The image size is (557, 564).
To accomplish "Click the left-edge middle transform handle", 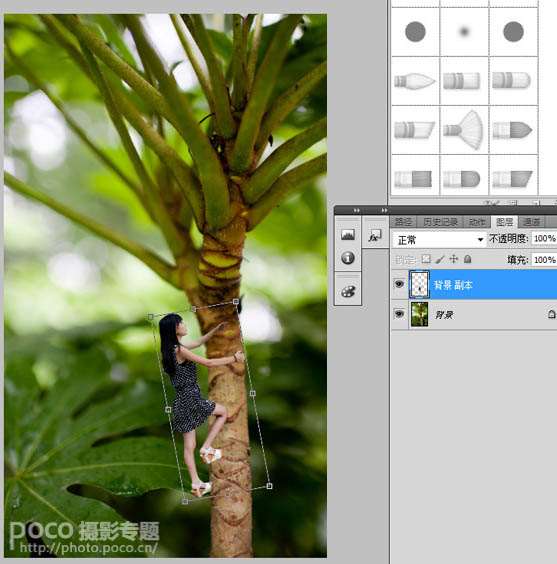I will coord(168,409).
